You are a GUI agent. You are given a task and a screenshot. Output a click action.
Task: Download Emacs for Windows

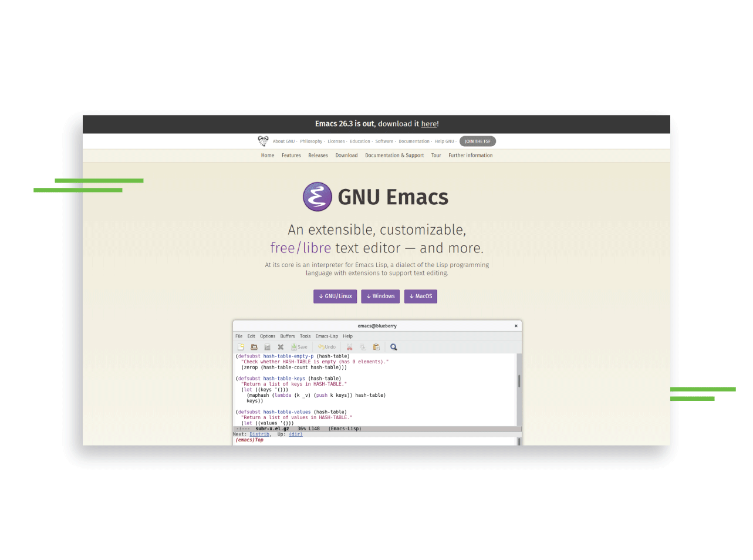click(380, 296)
